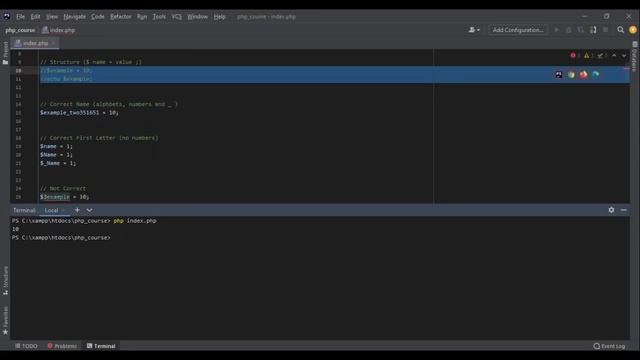Image resolution: width=640 pixels, height=360 pixels.
Task: Click the '$name = 1;' code line
Action: click(x=56, y=146)
